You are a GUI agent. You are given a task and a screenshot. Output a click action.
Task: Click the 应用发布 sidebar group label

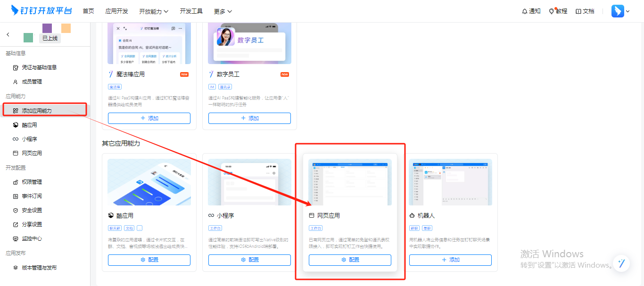(x=16, y=253)
